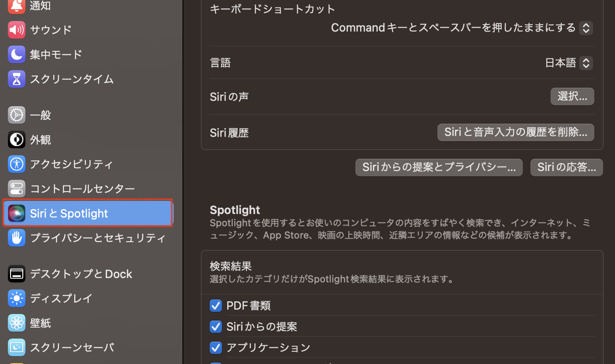Click Siriの応答... button
This screenshot has width=615, height=364.
pos(567,168)
